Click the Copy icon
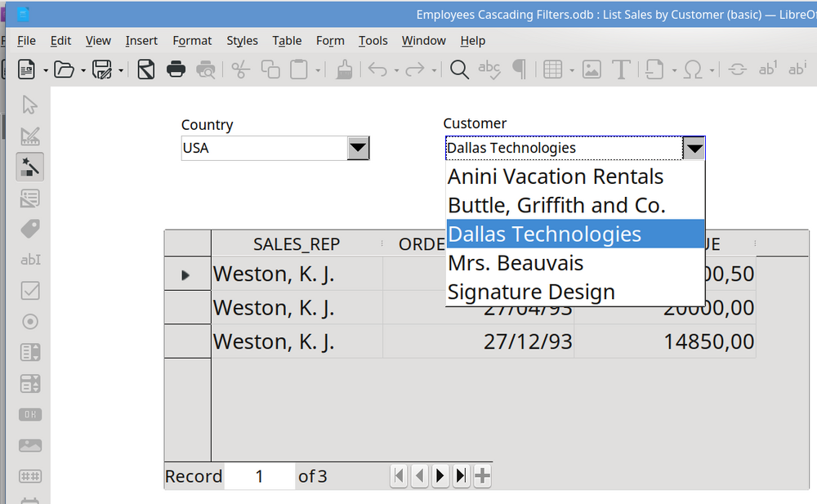Screen dimensions: 817x504 [x=270, y=69]
